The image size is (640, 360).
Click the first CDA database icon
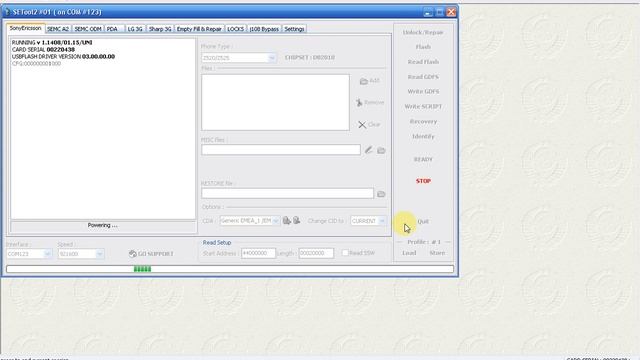click(x=287, y=220)
